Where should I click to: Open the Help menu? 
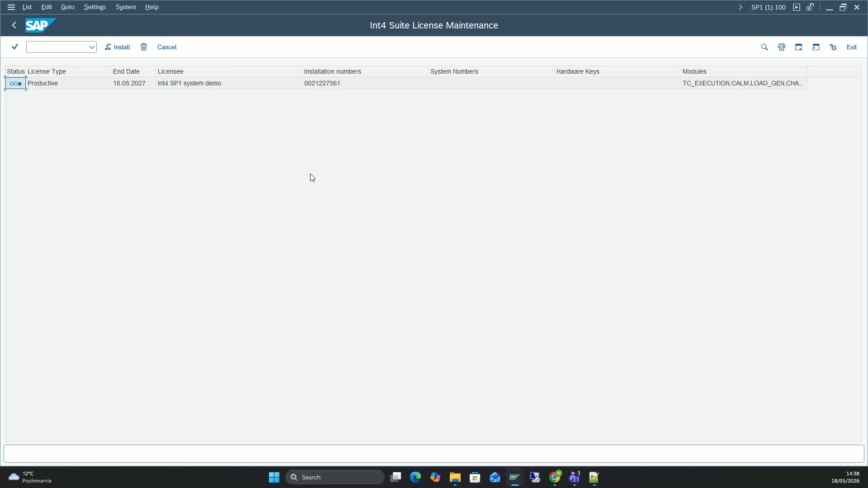(x=152, y=7)
